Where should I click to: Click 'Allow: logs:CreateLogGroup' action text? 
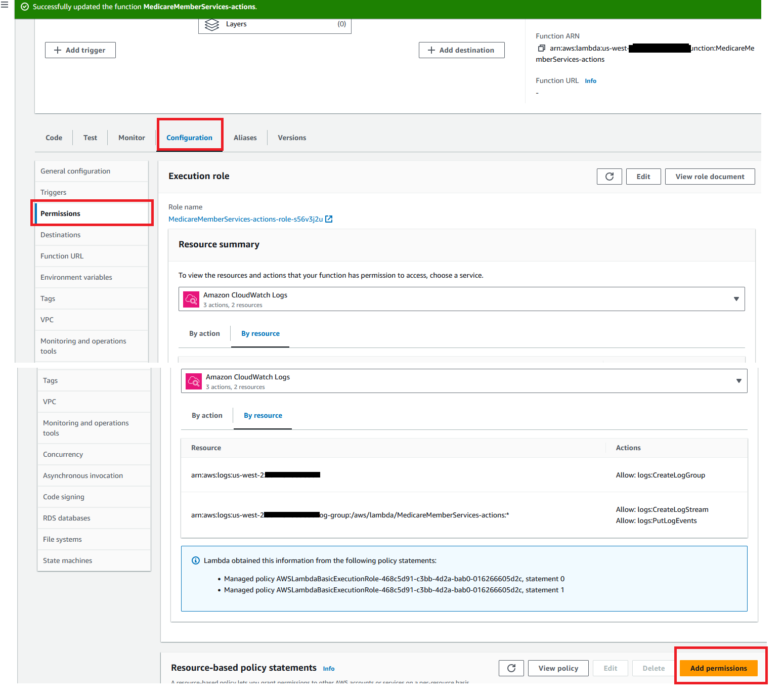click(x=660, y=475)
